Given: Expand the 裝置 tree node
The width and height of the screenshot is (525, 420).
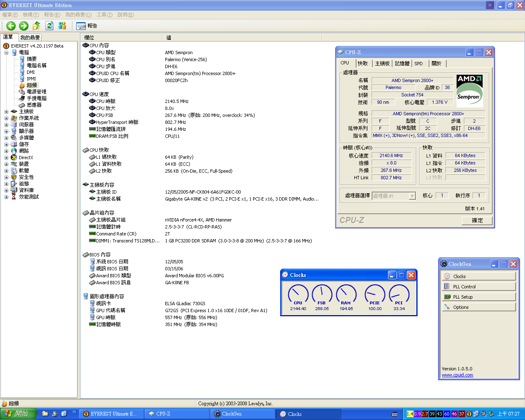Looking at the screenshot, I should click(x=6, y=164).
